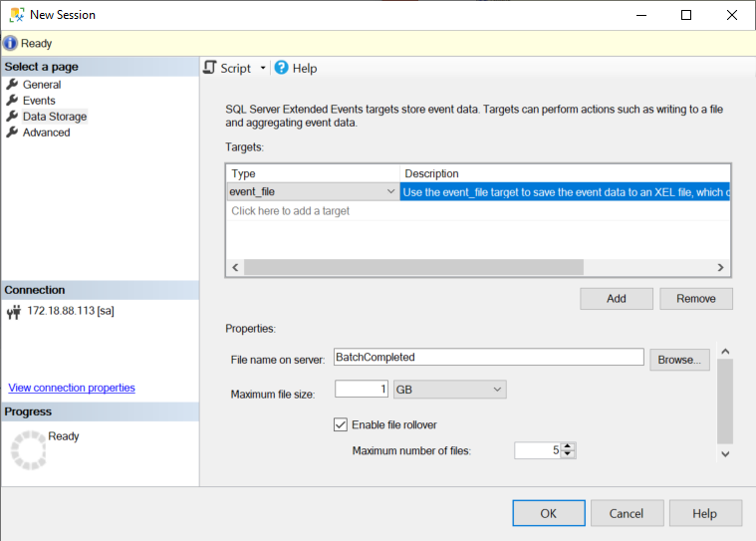The height and width of the screenshot is (541, 756).
Task: Click the Remove target button
Action: tap(695, 299)
